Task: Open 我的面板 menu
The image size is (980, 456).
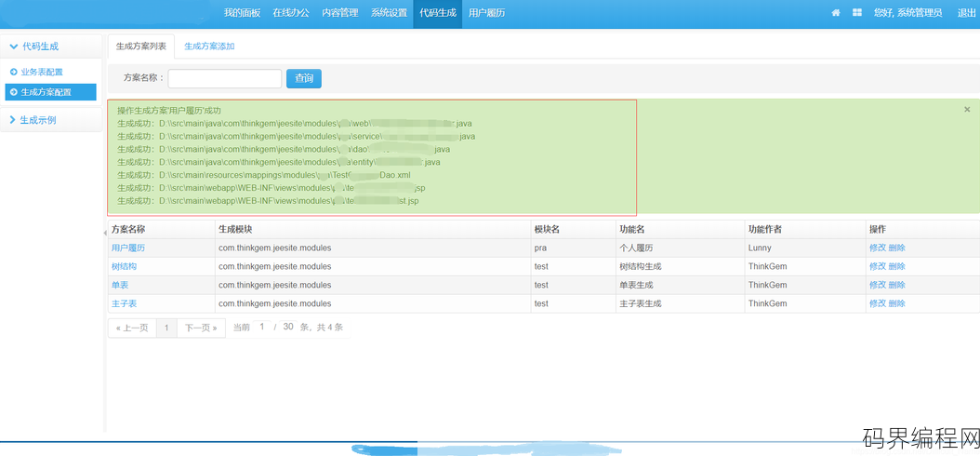Action: coord(242,12)
